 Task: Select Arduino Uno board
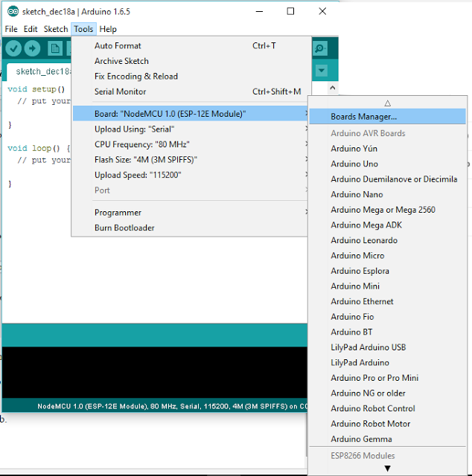(388, 164)
